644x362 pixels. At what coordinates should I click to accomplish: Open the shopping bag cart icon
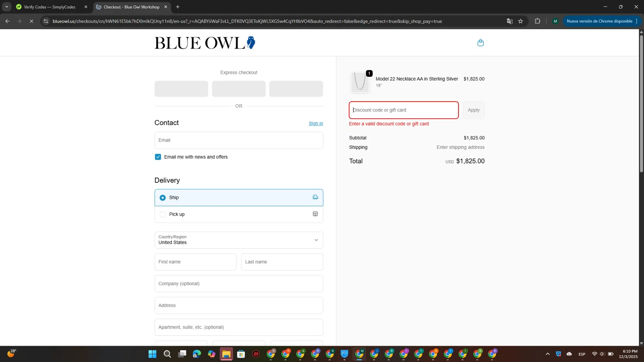(x=480, y=42)
